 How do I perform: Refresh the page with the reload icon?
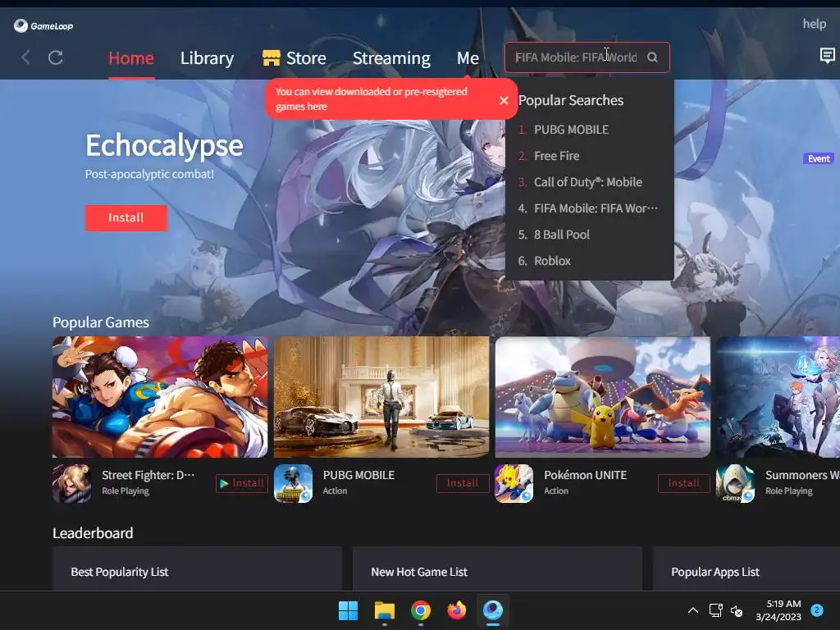pyautogui.click(x=56, y=57)
